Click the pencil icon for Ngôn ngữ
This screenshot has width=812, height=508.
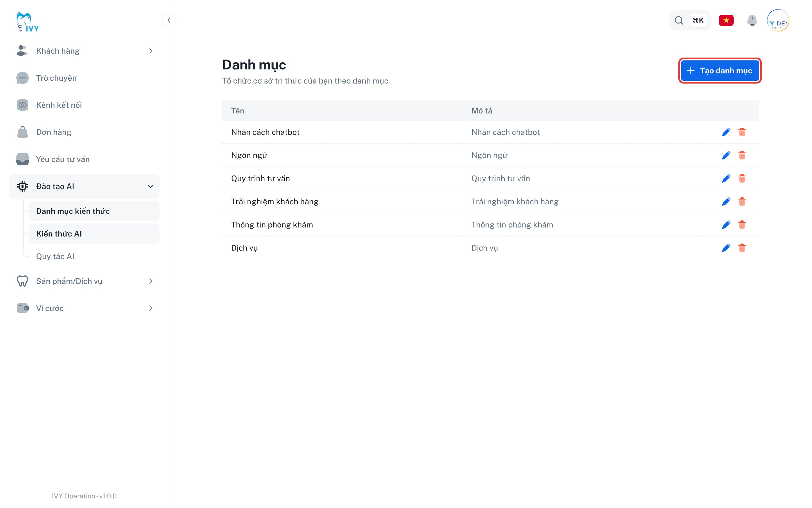(726, 155)
